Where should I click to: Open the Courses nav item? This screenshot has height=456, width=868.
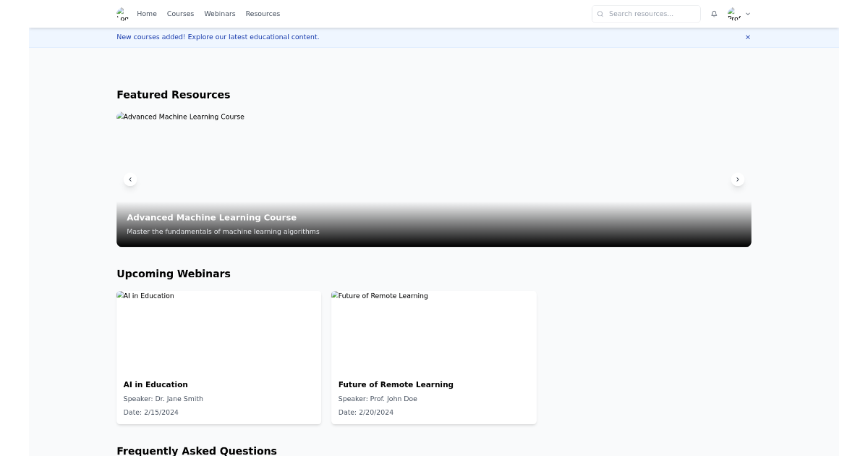180,14
